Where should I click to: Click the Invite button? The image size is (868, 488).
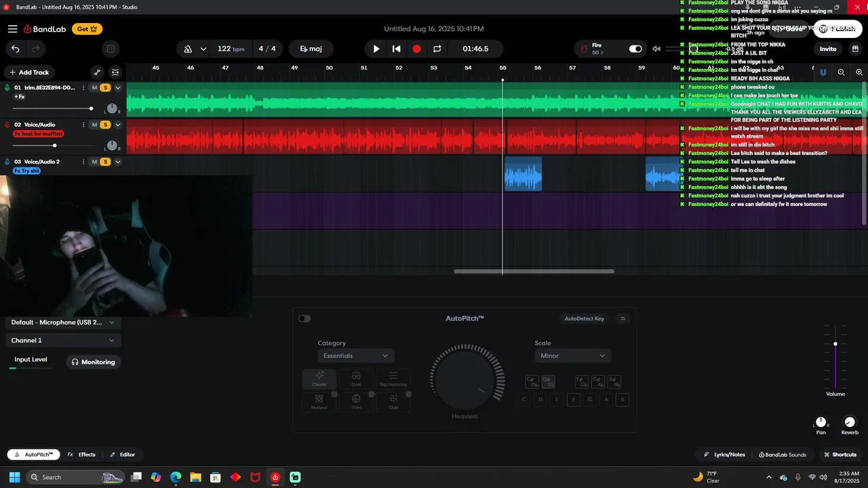pyautogui.click(x=828, y=49)
